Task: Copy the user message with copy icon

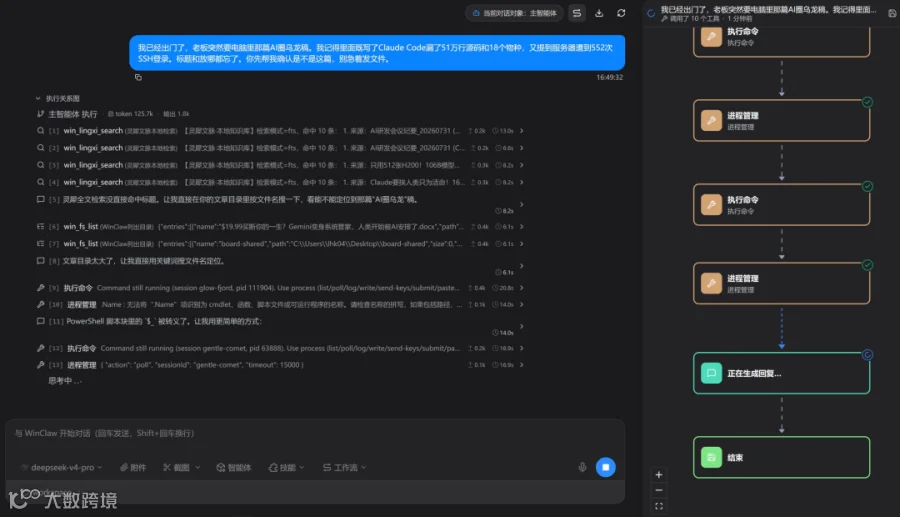Action: pos(138,77)
